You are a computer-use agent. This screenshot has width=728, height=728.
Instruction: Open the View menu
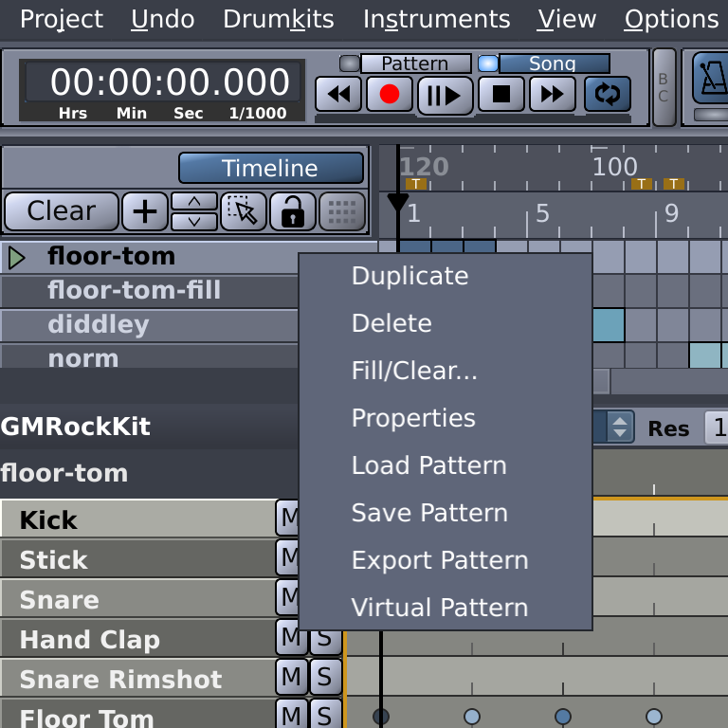567,20
